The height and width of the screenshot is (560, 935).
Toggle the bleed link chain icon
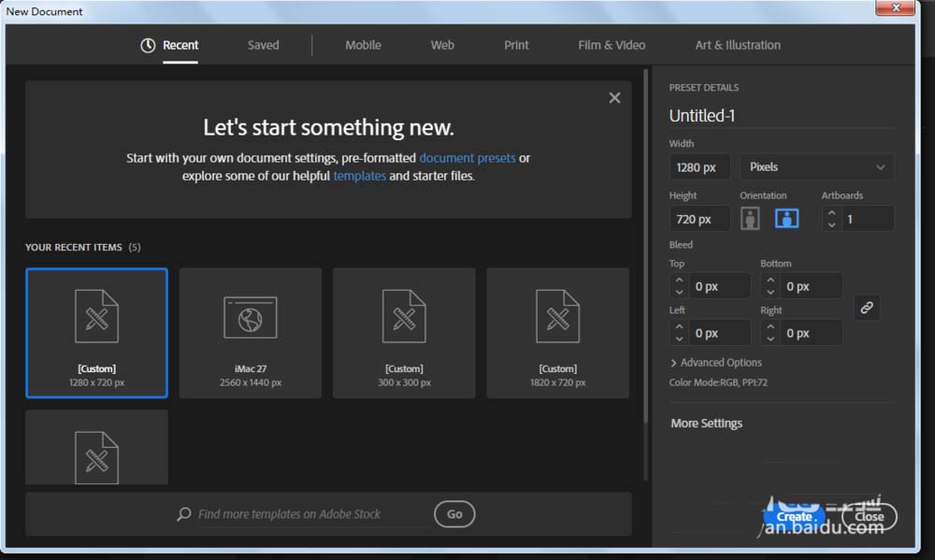(x=867, y=308)
